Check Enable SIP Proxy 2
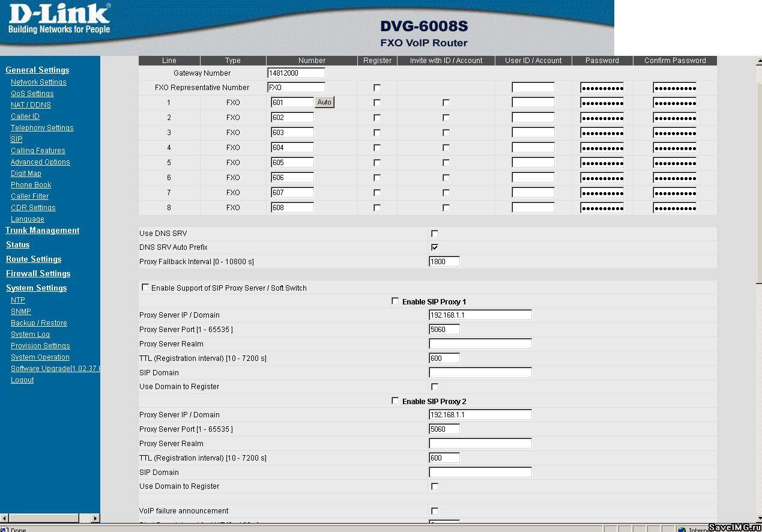The height and width of the screenshot is (532, 762). 395,401
